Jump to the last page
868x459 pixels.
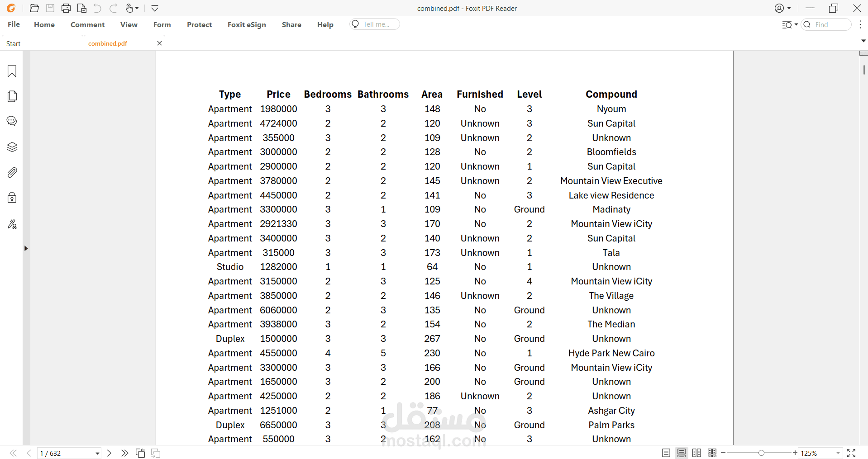click(x=124, y=453)
